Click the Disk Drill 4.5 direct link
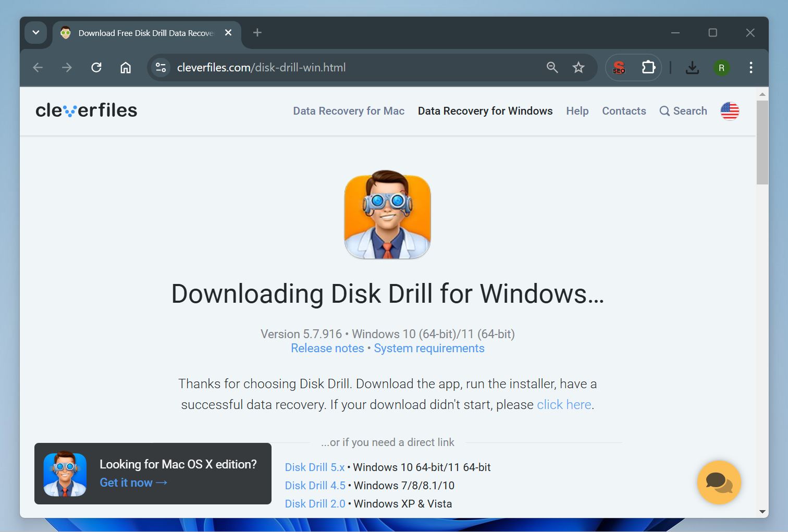788x532 pixels. [315, 486]
